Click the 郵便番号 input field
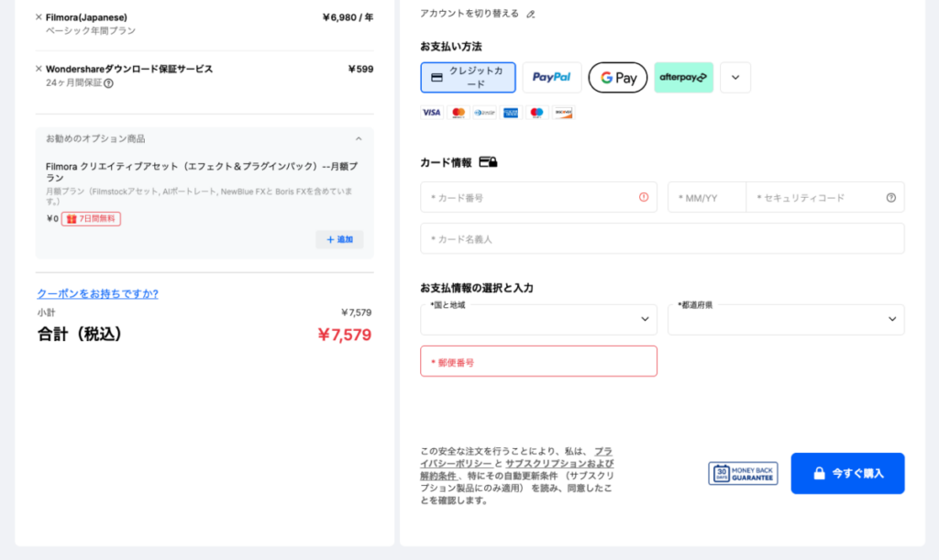The width and height of the screenshot is (939, 560). pos(538,361)
